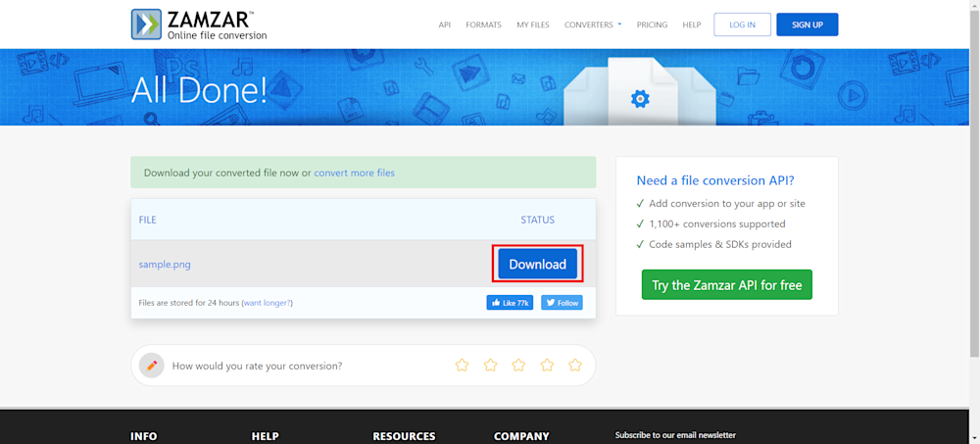The width and height of the screenshot is (980, 444).
Task: Go to MY FILES
Action: click(x=533, y=25)
